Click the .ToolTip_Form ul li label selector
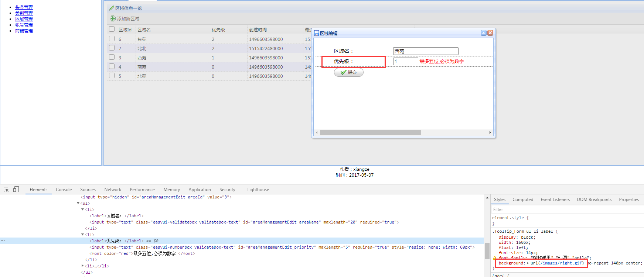 point(524,232)
